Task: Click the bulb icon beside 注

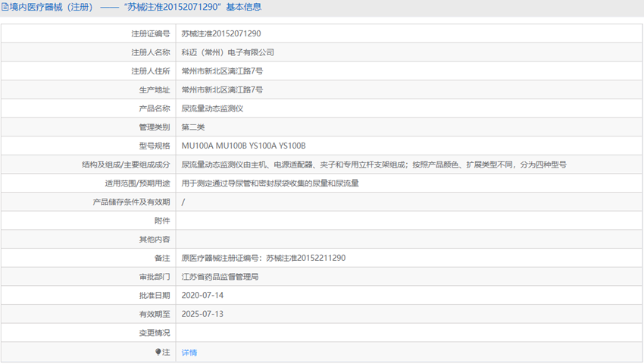Action: (x=158, y=352)
